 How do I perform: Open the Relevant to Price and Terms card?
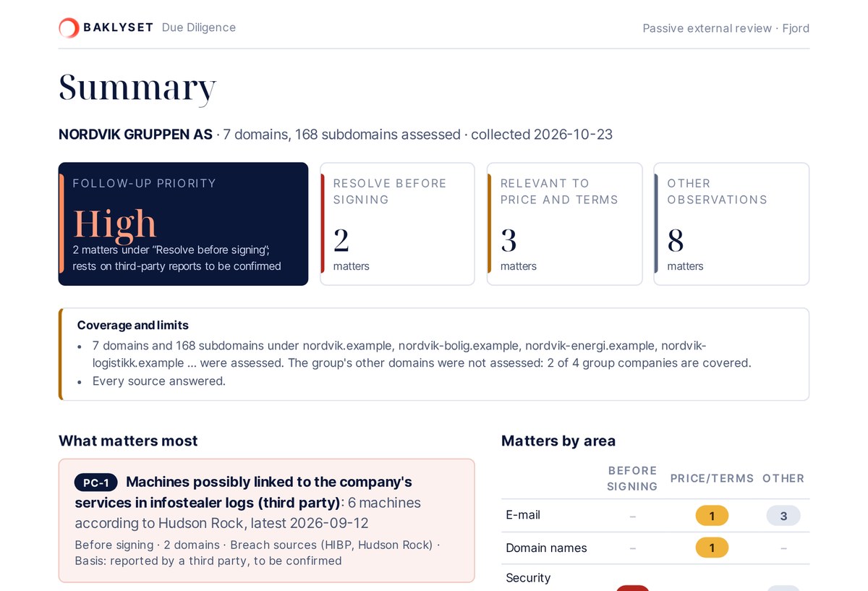564,224
